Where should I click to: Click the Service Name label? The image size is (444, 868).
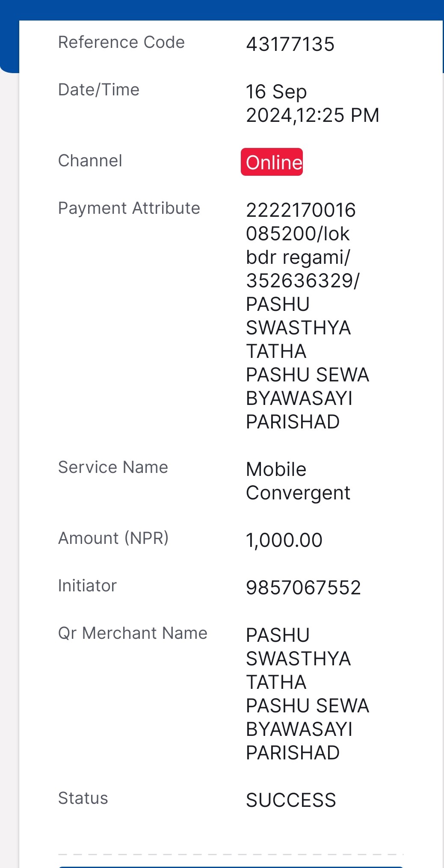tap(113, 467)
